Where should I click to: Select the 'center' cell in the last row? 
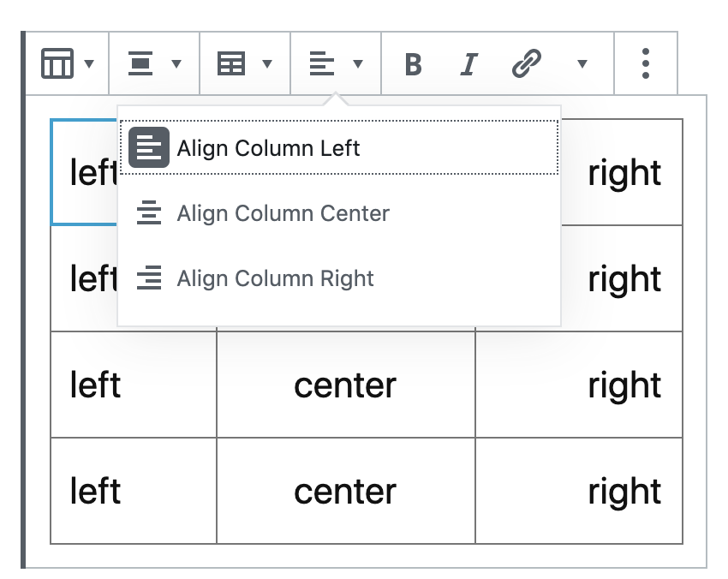345,491
